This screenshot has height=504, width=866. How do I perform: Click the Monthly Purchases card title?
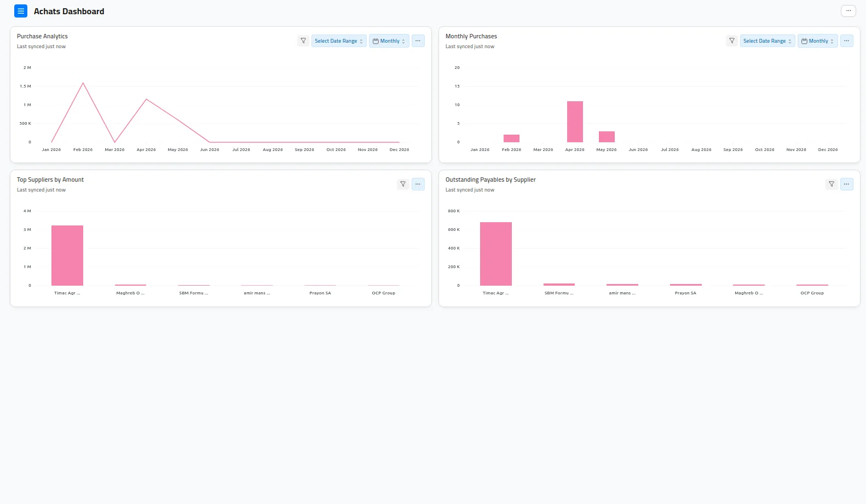pyautogui.click(x=471, y=36)
